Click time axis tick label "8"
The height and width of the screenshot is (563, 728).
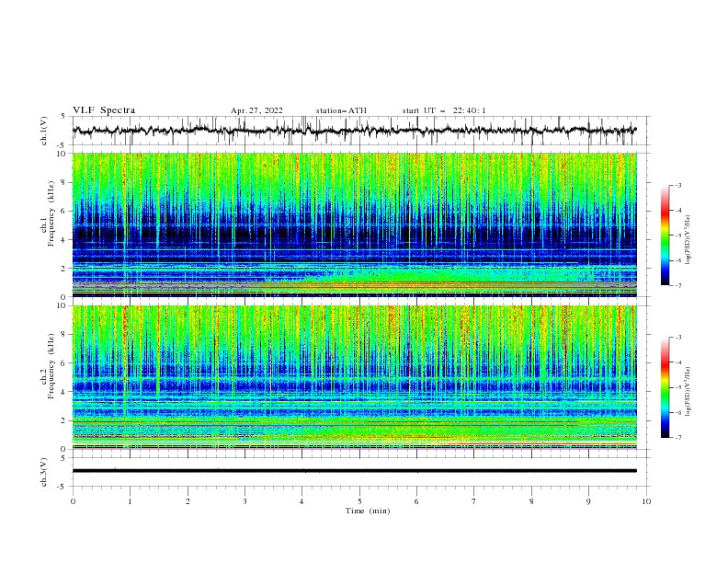pyautogui.click(x=531, y=501)
